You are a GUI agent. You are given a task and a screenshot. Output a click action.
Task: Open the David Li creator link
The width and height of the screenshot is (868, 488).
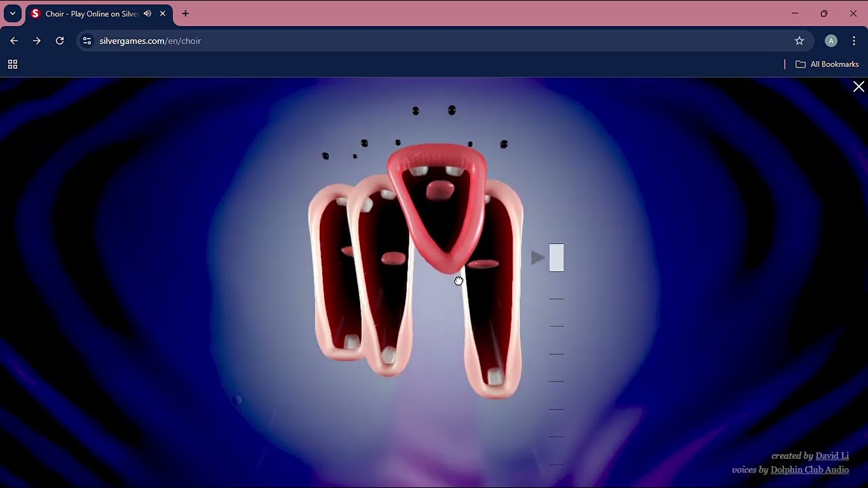click(832, 456)
